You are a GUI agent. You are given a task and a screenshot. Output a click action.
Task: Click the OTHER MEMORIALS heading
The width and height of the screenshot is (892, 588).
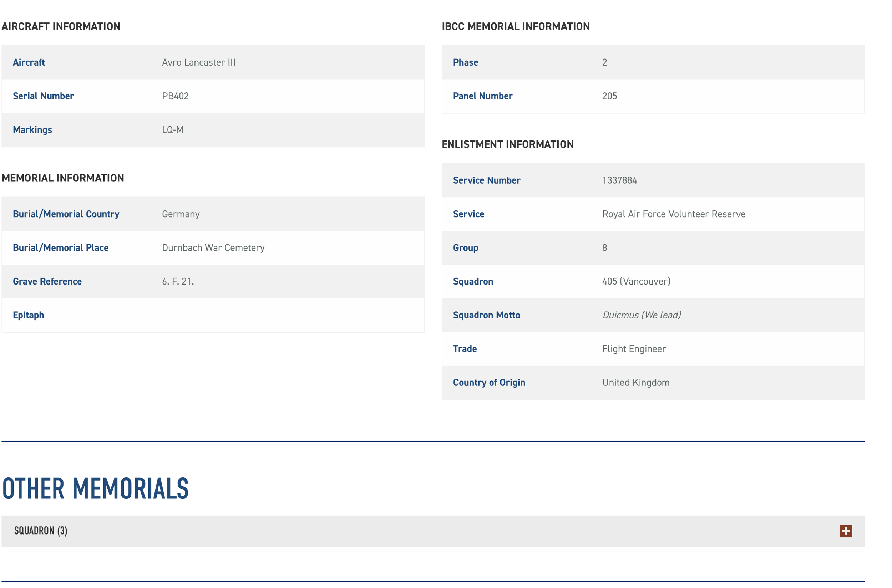pyautogui.click(x=95, y=489)
